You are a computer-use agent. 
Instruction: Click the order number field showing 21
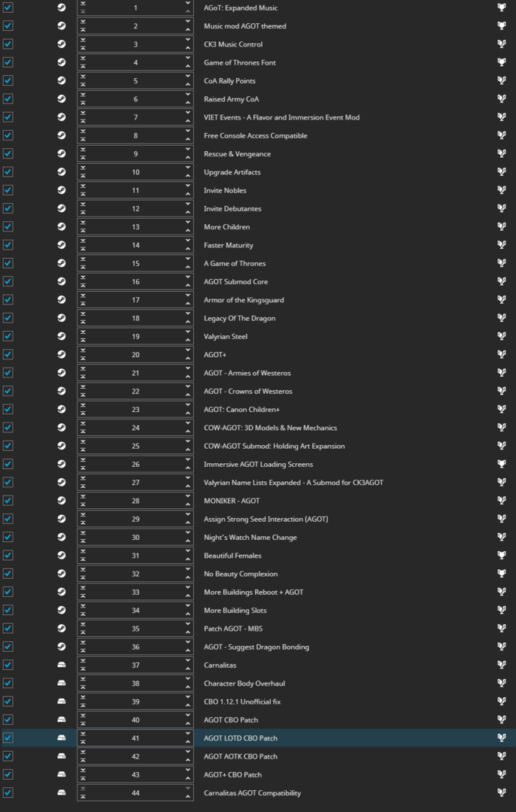(x=135, y=373)
